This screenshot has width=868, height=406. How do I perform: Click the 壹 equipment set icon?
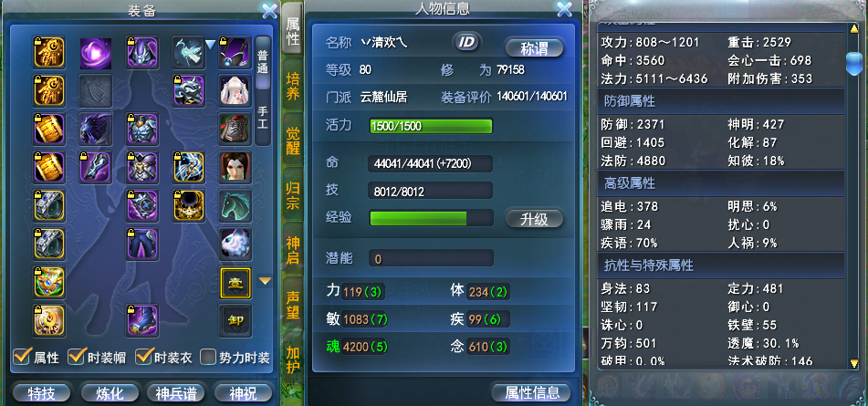(235, 282)
